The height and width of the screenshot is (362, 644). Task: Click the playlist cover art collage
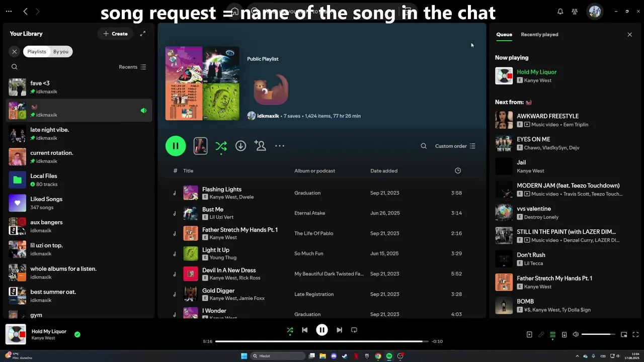(202, 83)
